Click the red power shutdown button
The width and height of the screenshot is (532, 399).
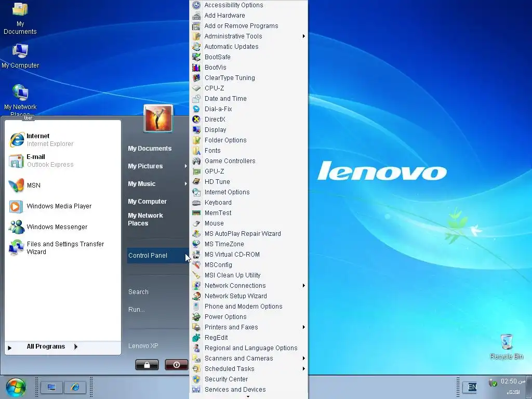click(177, 365)
